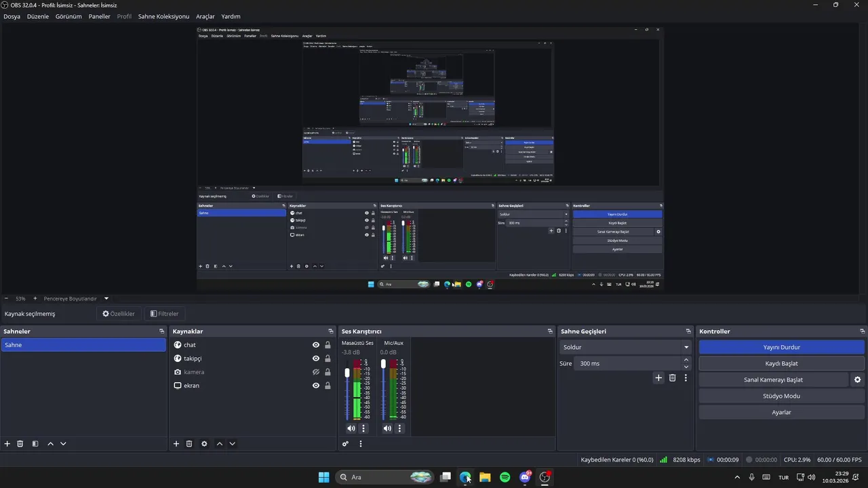Remove the selected source via the Kaynaklar trash icon

(x=189, y=444)
